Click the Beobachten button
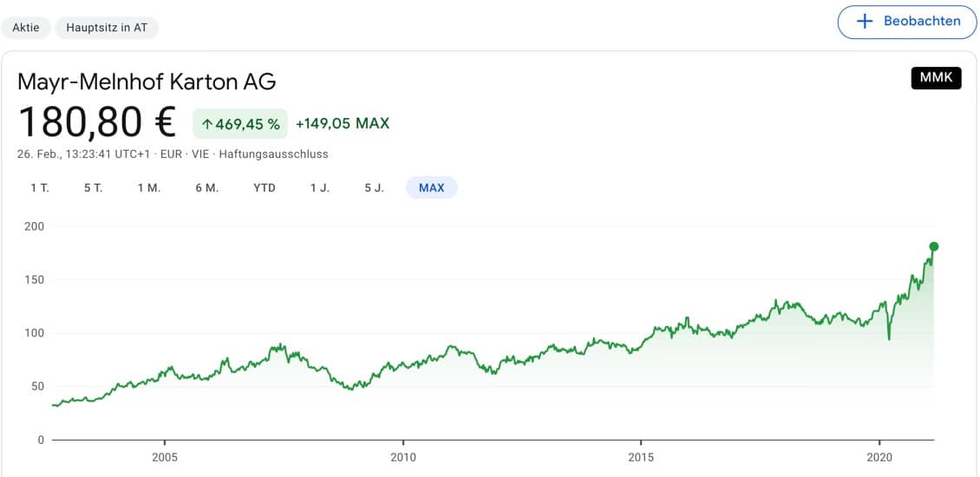The image size is (980, 477). click(x=907, y=22)
